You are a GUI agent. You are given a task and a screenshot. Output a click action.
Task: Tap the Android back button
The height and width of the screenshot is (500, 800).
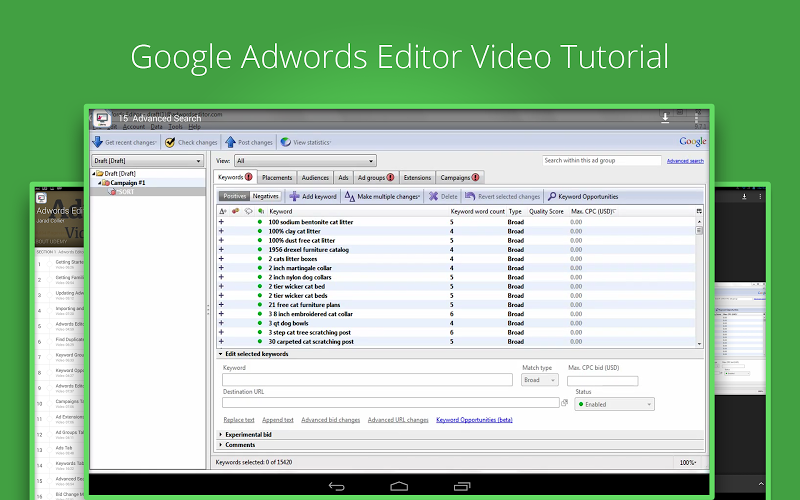click(337, 486)
